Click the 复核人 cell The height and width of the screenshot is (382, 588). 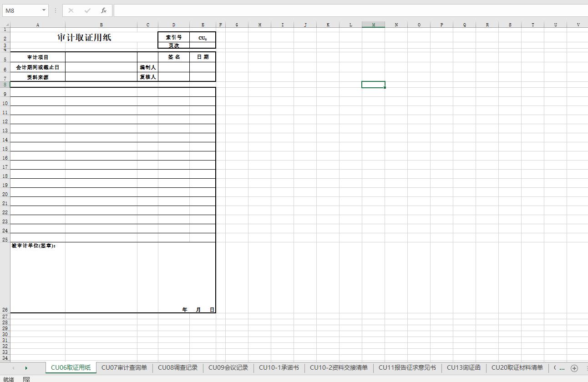pyautogui.click(x=148, y=77)
